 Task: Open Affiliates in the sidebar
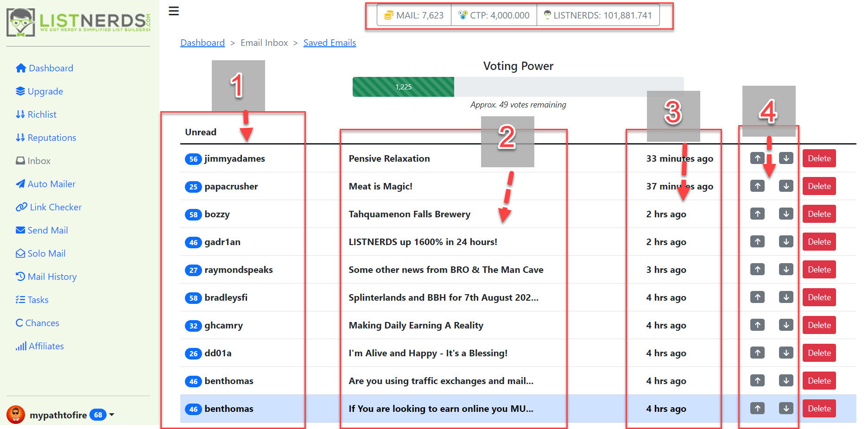point(40,346)
